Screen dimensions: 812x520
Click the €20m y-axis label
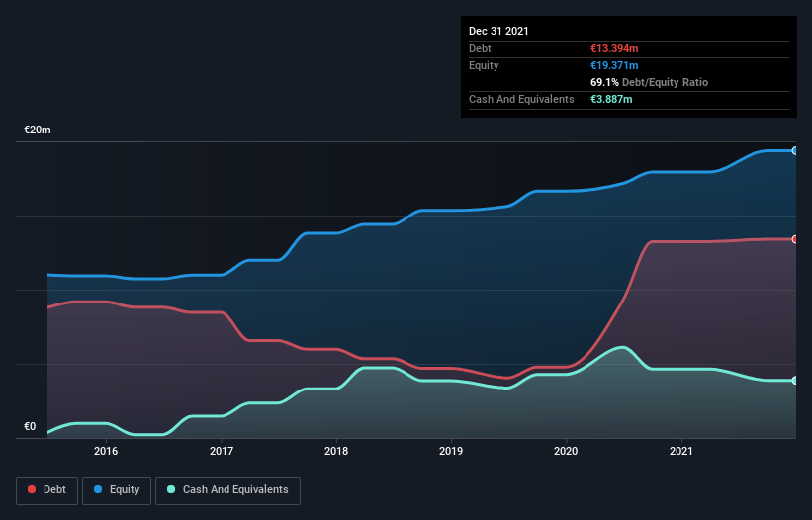[x=38, y=130]
